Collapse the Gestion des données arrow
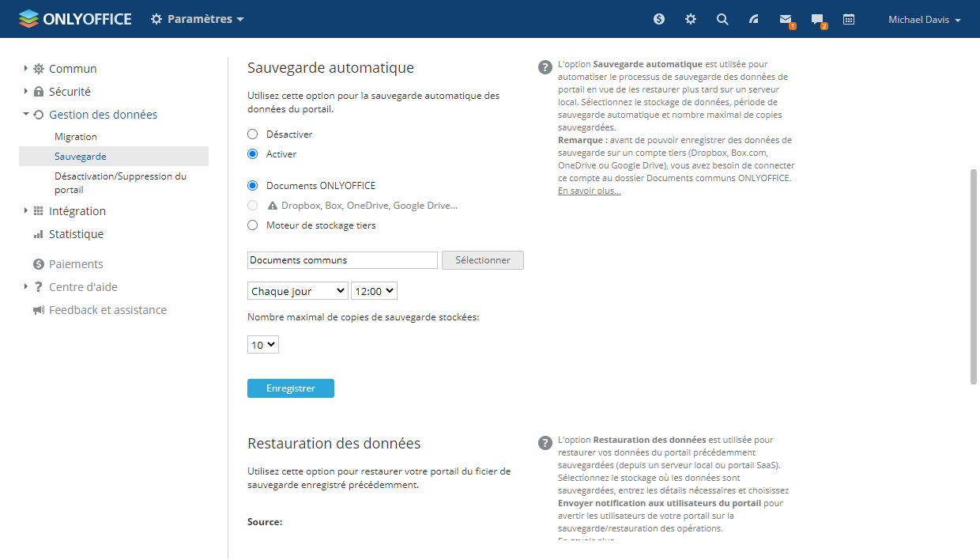 [x=25, y=115]
